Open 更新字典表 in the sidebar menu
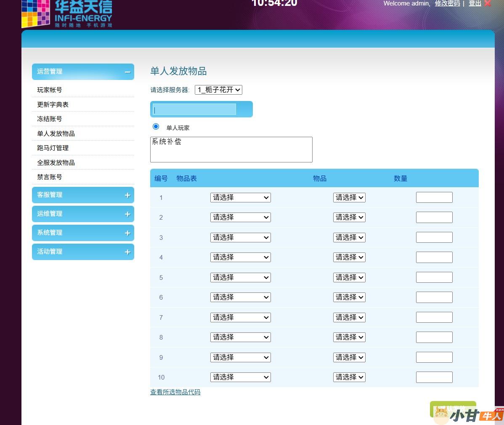This screenshot has width=504, height=425. tap(53, 104)
